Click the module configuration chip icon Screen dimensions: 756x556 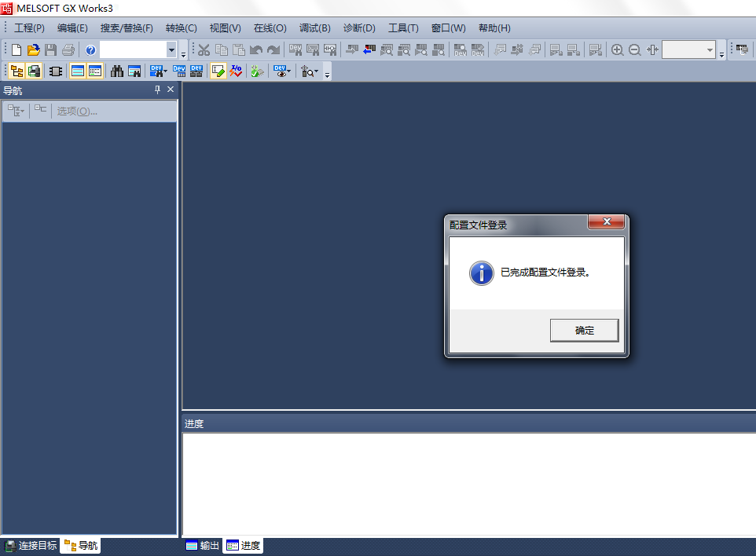(56, 71)
